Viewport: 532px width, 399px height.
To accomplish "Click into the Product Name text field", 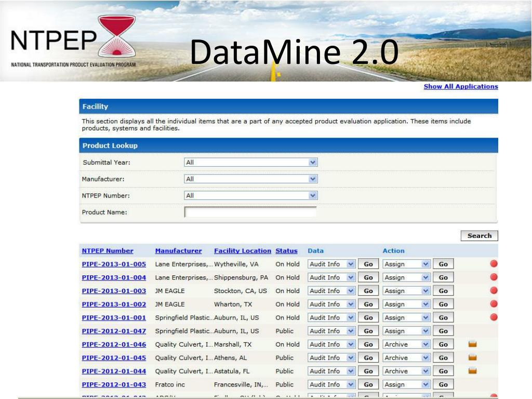I will pyautogui.click(x=250, y=212).
